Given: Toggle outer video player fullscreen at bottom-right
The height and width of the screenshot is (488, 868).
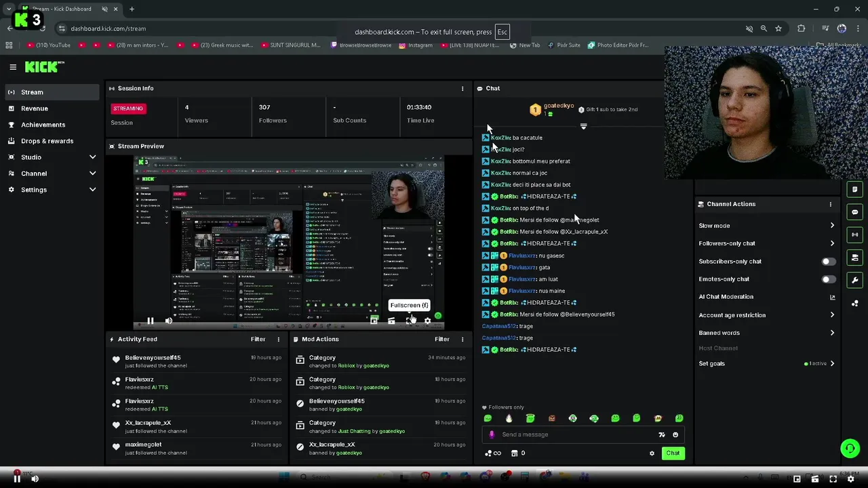Looking at the screenshot, I should (x=833, y=479).
